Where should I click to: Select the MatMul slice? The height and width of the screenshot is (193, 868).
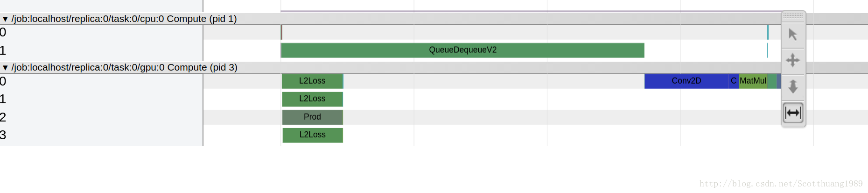[753, 81]
